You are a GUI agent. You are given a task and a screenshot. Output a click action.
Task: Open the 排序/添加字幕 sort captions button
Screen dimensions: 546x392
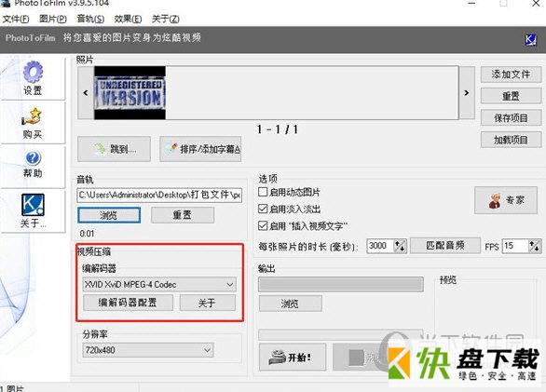200,149
